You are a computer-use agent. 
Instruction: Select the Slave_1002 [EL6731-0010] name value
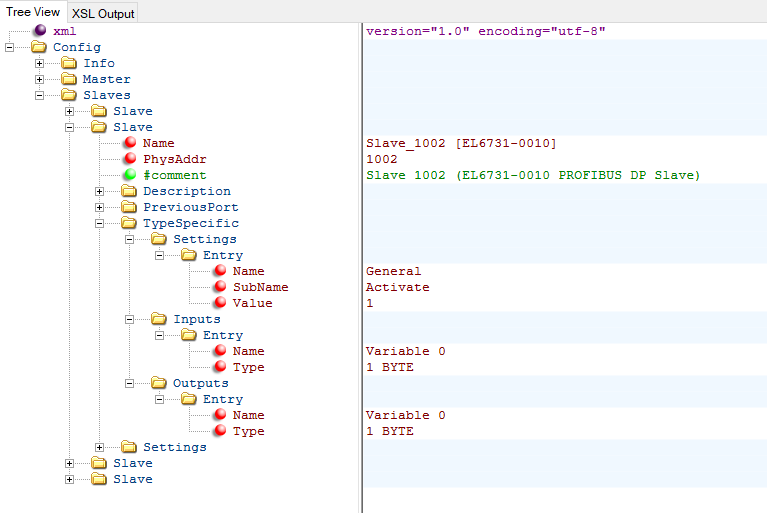(461, 143)
